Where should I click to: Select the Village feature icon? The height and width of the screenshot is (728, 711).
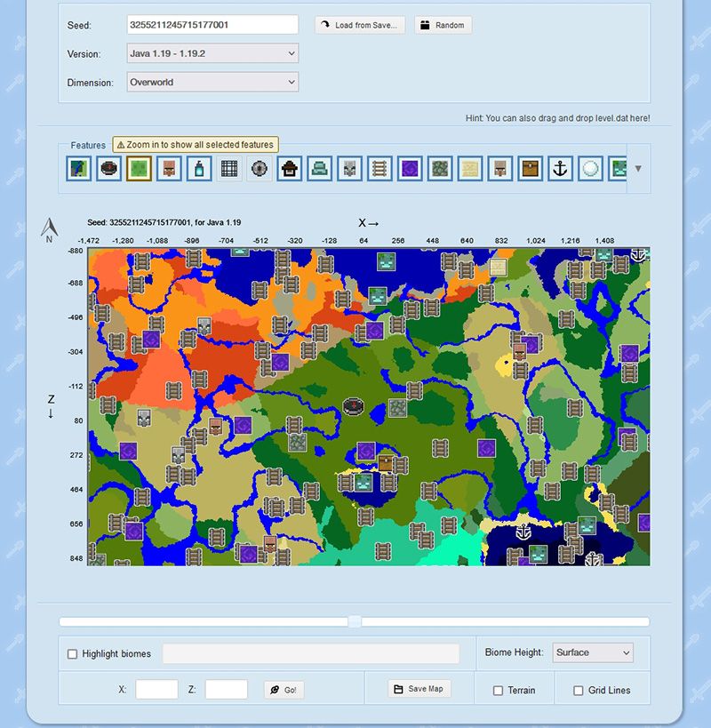(169, 169)
